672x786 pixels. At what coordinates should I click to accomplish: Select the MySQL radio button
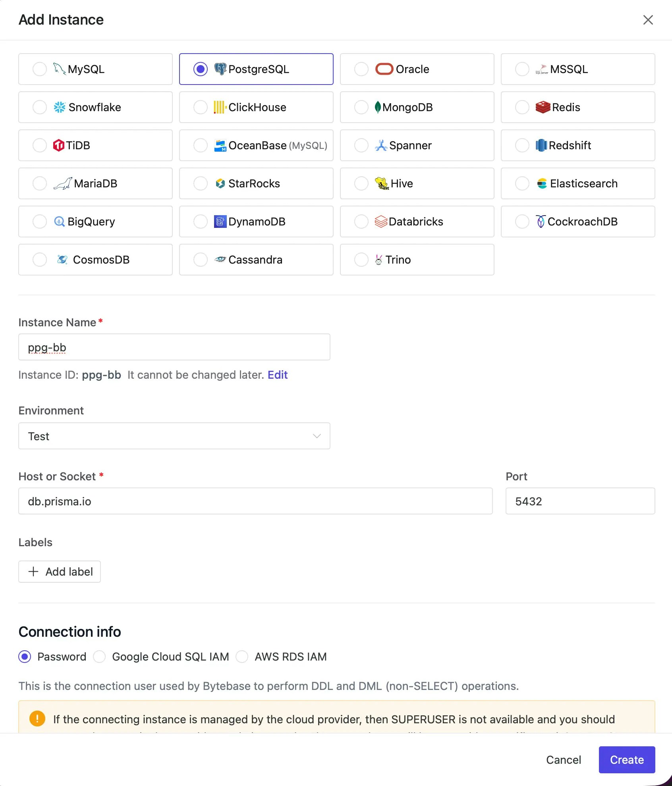pyautogui.click(x=39, y=69)
